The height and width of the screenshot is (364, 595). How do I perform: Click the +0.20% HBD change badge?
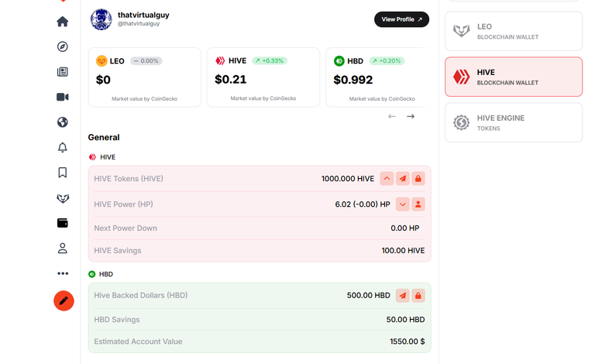click(387, 60)
